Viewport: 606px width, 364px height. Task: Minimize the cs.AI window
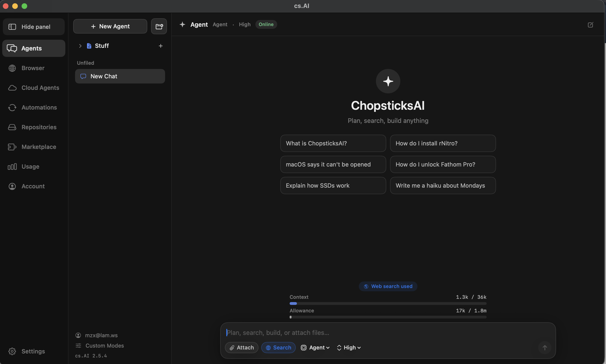(x=15, y=6)
